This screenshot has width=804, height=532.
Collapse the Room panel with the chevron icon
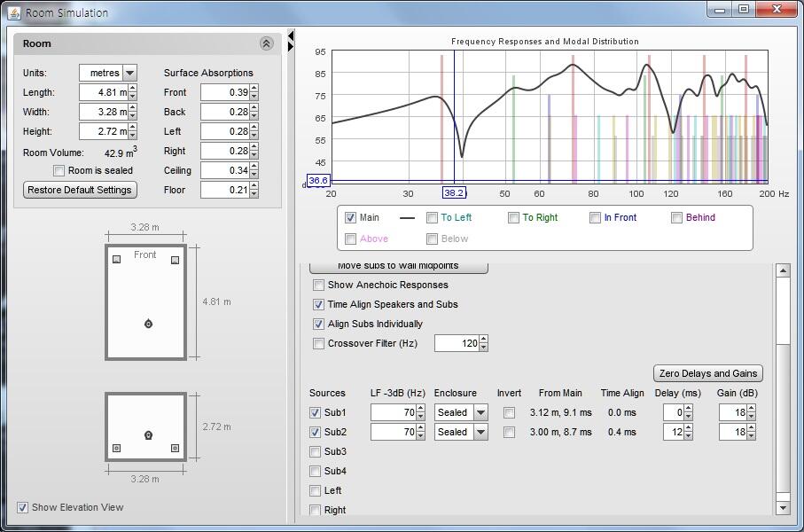[x=266, y=43]
